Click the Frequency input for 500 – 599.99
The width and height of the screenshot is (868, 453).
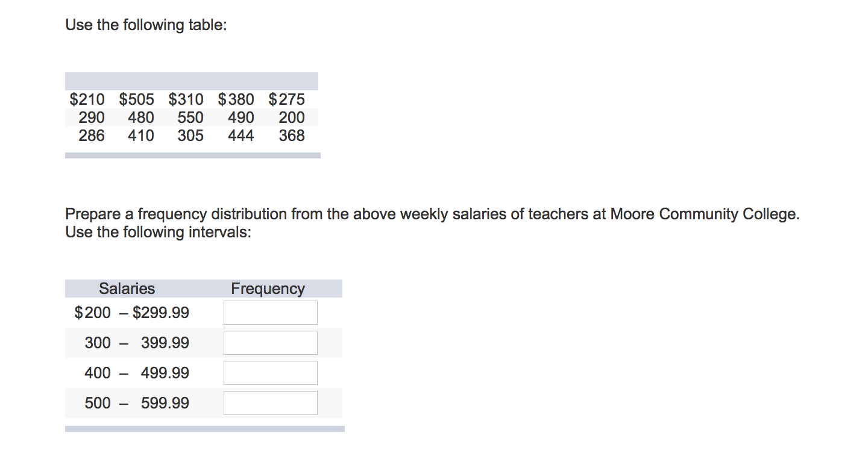click(270, 402)
